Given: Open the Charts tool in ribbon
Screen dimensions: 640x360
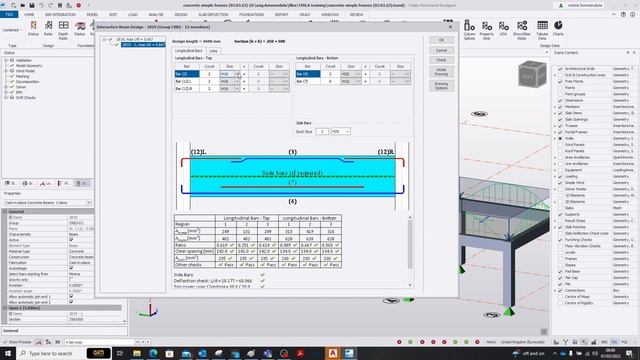Looking at the screenshot, I should (558, 29).
